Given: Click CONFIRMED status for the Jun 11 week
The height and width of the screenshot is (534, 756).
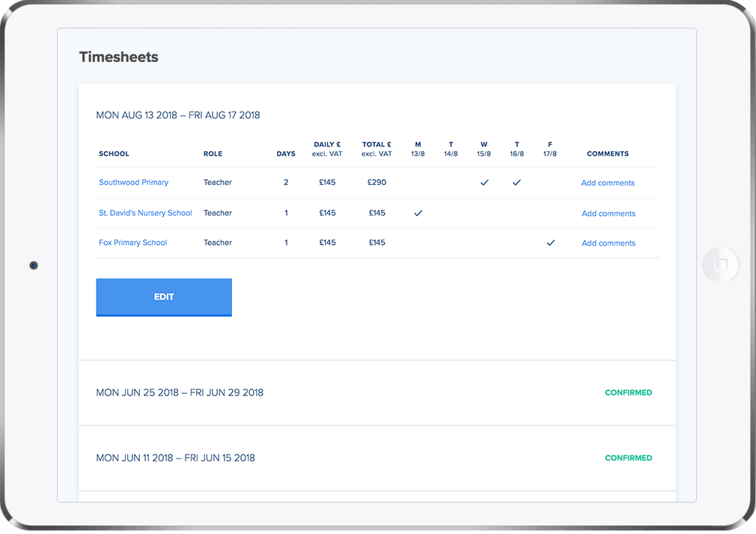Looking at the screenshot, I should pyautogui.click(x=628, y=458).
